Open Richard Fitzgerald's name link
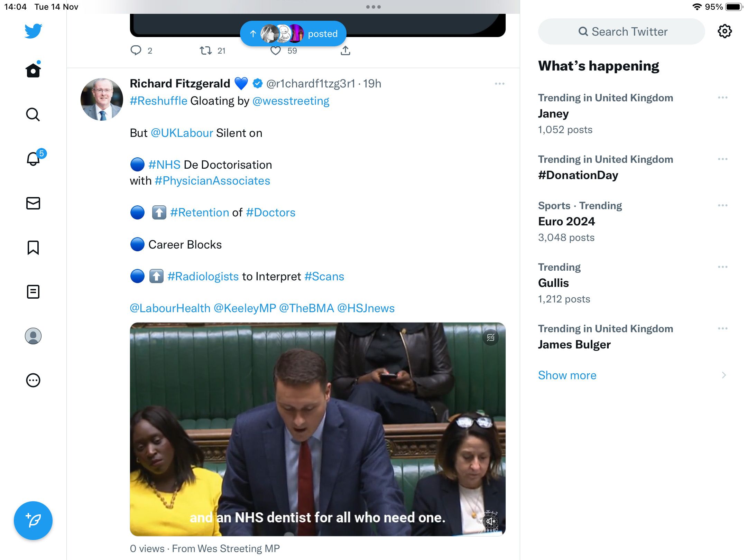This screenshot has width=747, height=560. pyautogui.click(x=180, y=84)
